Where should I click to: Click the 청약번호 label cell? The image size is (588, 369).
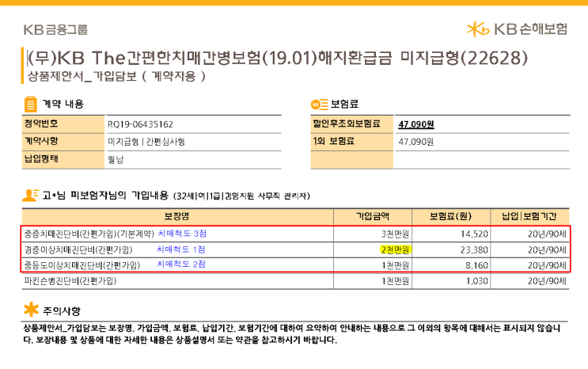point(63,124)
